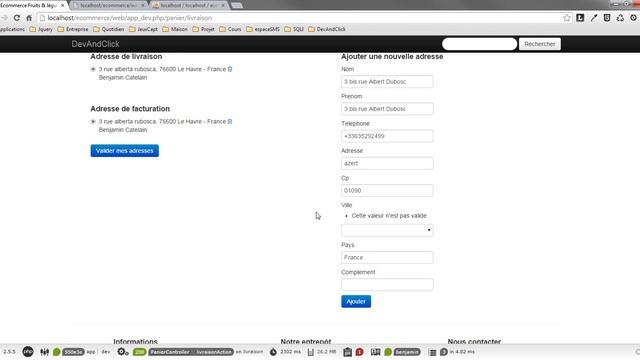Click the HTML5 shield extension icon
Viewport: 640px width, 360px height.
[607, 18]
